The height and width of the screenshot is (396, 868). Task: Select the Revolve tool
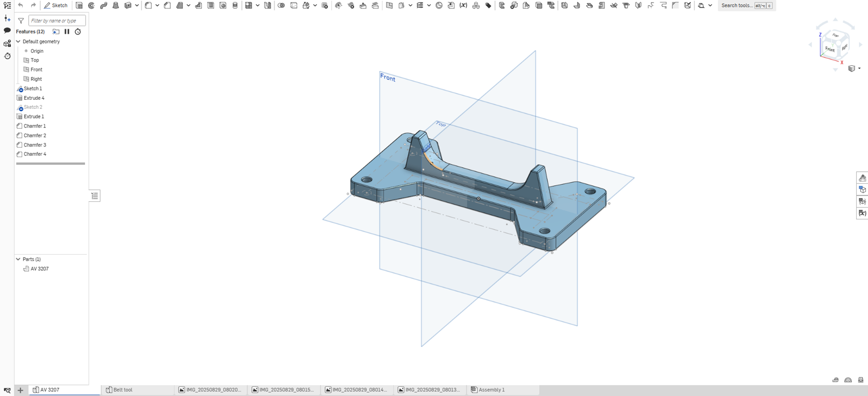tap(91, 6)
